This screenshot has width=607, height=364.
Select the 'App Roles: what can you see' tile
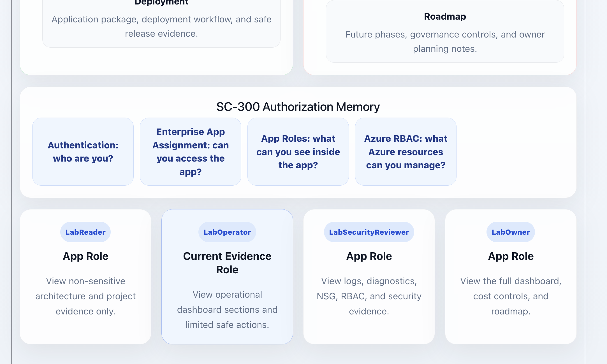tap(298, 151)
